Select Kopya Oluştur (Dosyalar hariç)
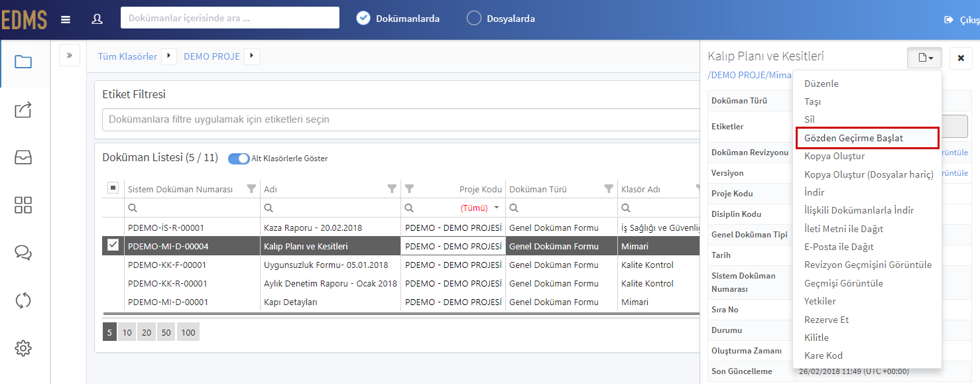This screenshot has height=384, width=980. (867, 174)
